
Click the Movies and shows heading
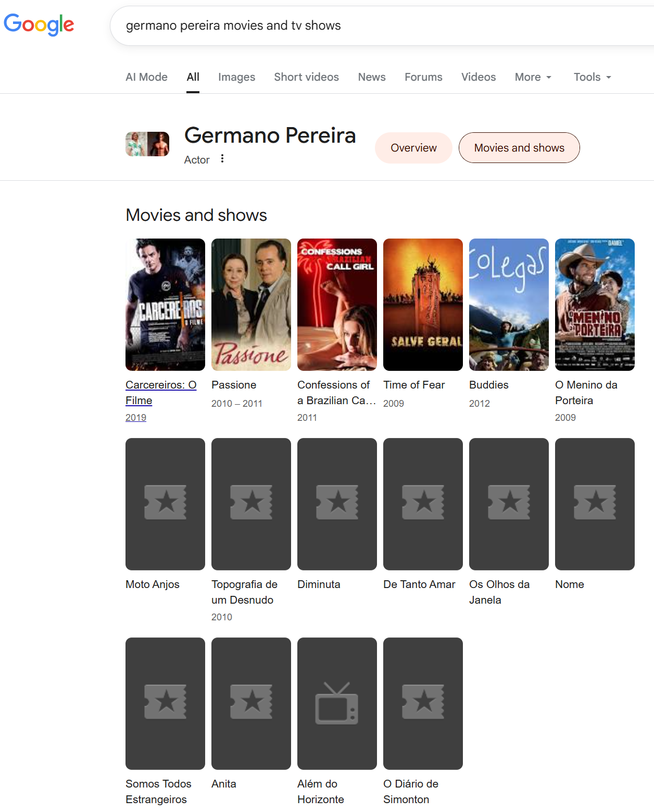pos(196,215)
